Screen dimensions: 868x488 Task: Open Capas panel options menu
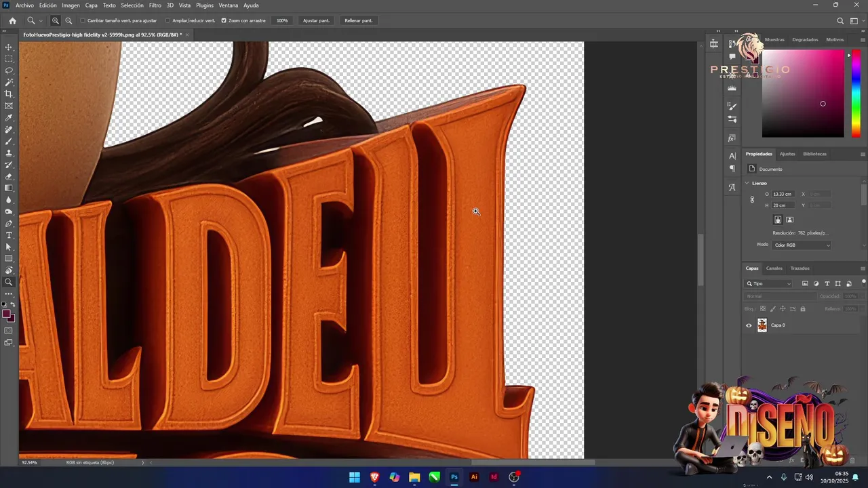click(x=863, y=268)
